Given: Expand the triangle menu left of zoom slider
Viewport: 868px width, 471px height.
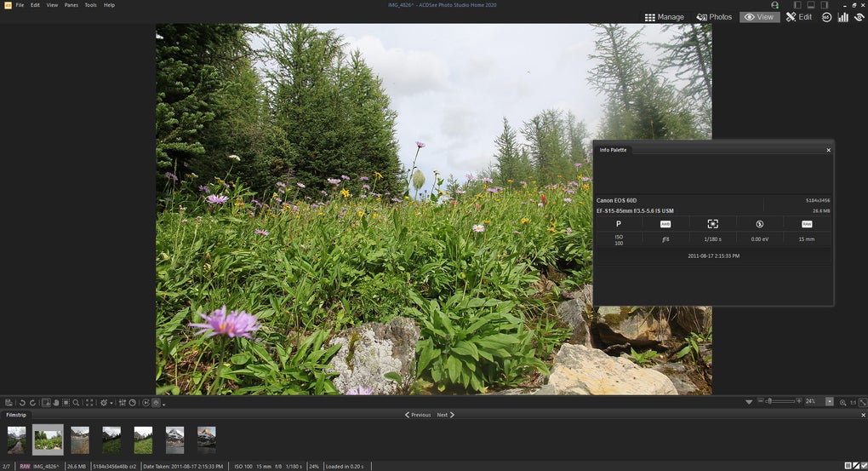Looking at the screenshot, I should click(x=749, y=401).
